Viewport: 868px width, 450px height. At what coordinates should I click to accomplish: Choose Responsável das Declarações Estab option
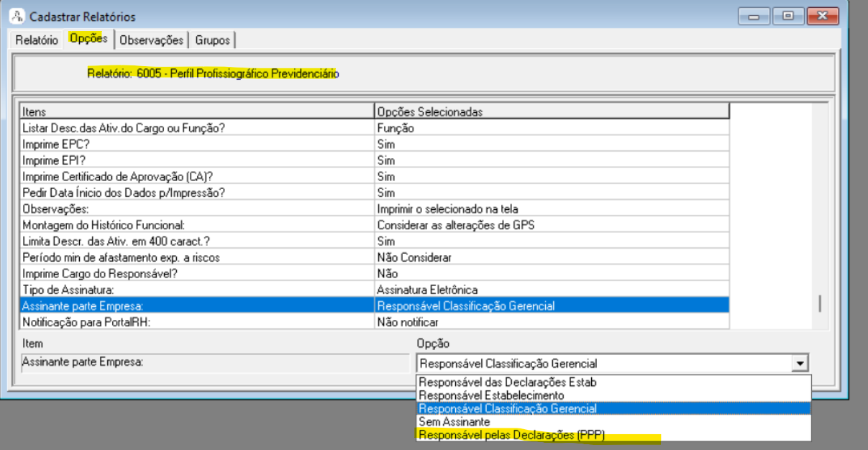coord(507,382)
